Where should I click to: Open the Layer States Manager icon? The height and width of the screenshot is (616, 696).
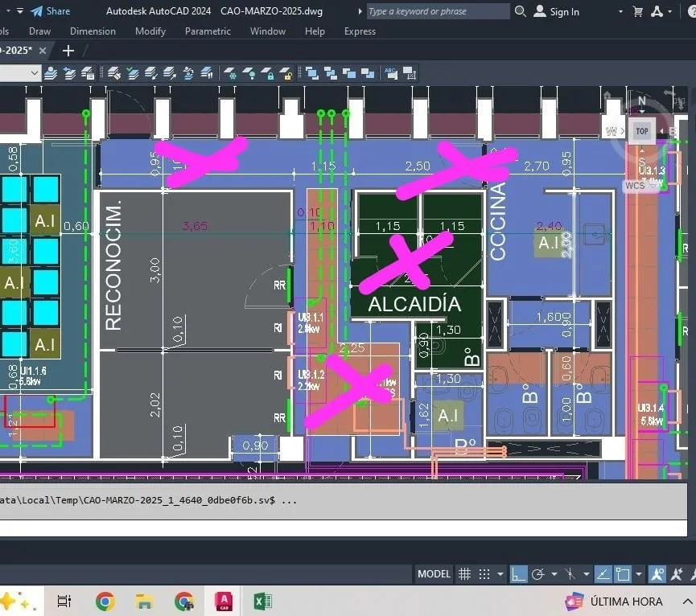(88, 73)
